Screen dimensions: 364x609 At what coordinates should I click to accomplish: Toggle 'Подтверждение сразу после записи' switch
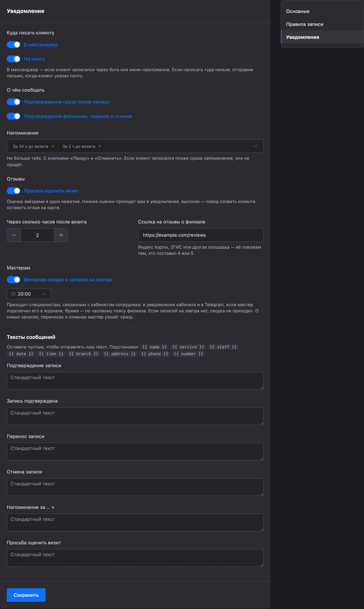click(13, 102)
